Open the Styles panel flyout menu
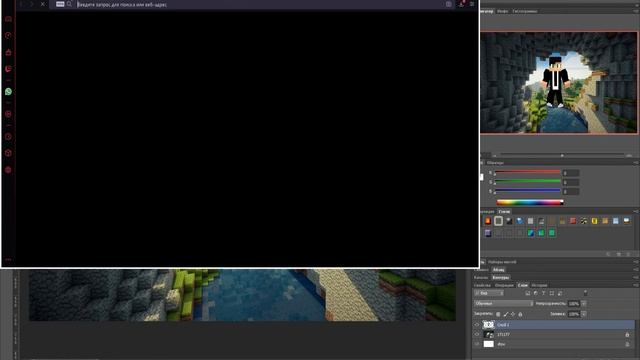The height and width of the screenshot is (360, 640). tap(636, 211)
